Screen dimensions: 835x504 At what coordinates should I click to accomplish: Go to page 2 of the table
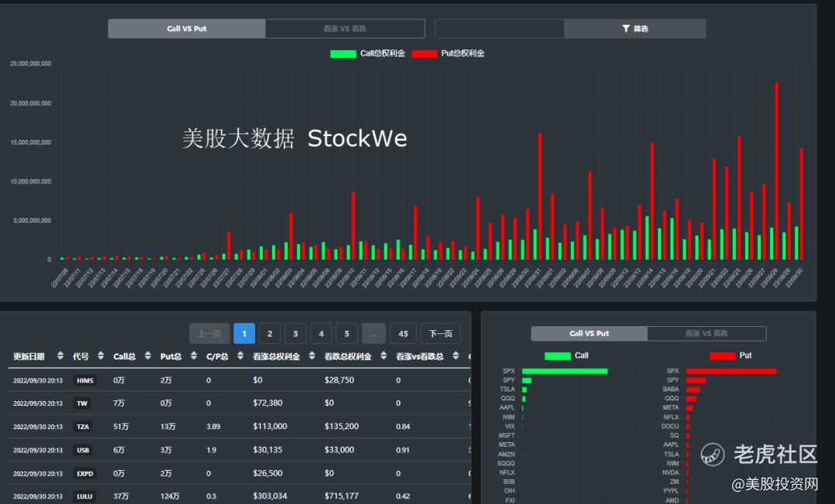(270, 334)
